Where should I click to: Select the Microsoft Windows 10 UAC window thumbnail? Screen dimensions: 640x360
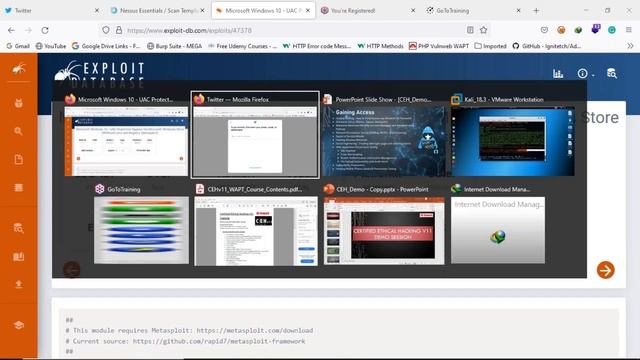click(126, 141)
